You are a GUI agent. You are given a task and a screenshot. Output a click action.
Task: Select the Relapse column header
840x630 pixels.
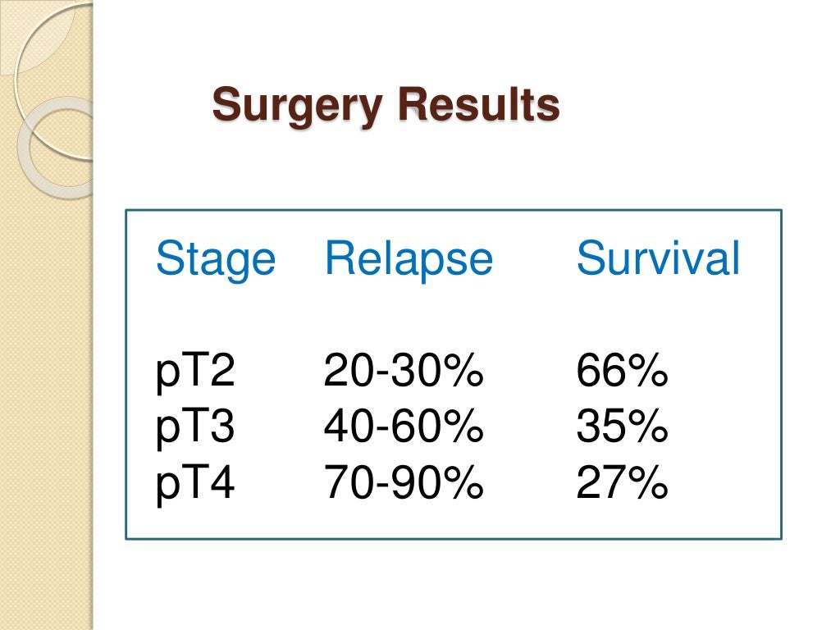click(x=409, y=258)
